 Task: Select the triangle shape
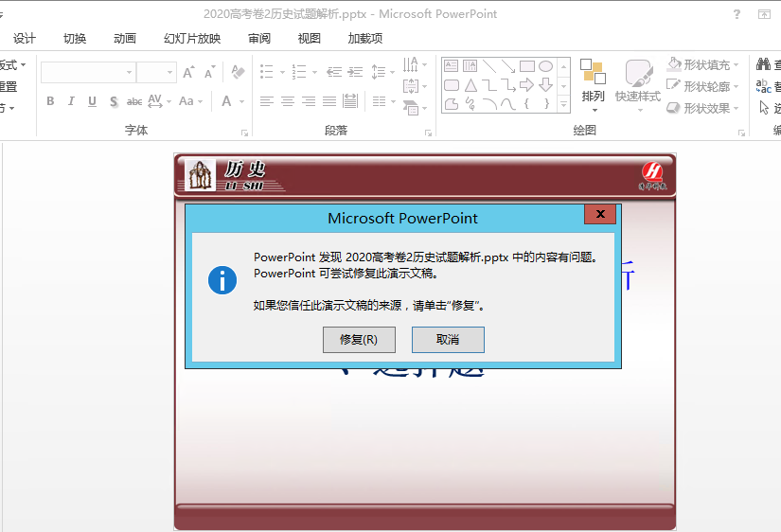[470, 85]
